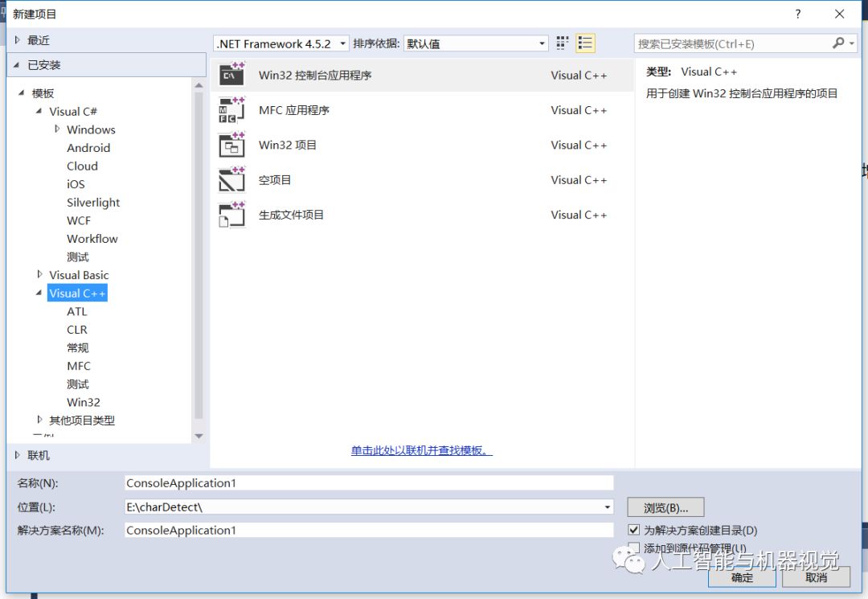Select Android under Visual C#
This screenshot has height=599, width=868.
[88, 148]
